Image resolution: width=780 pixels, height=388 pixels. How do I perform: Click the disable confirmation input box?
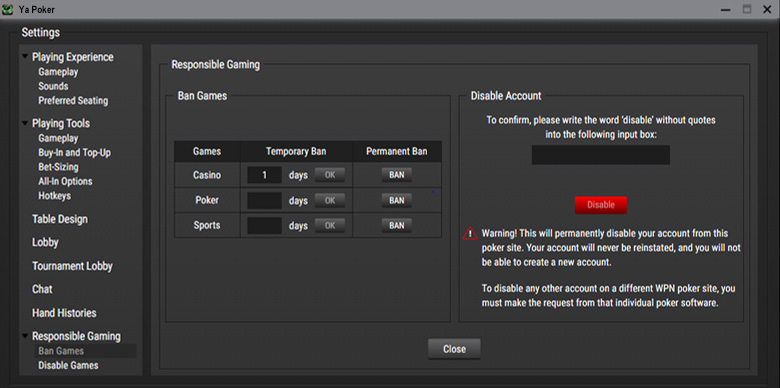pyautogui.click(x=601, y=155)
